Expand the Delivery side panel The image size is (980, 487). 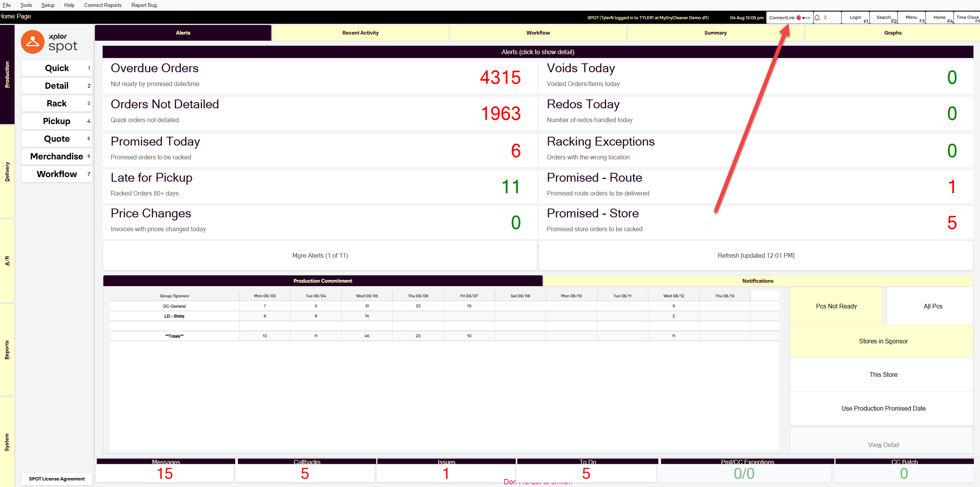pyautogui.click(x=7, y=172)
